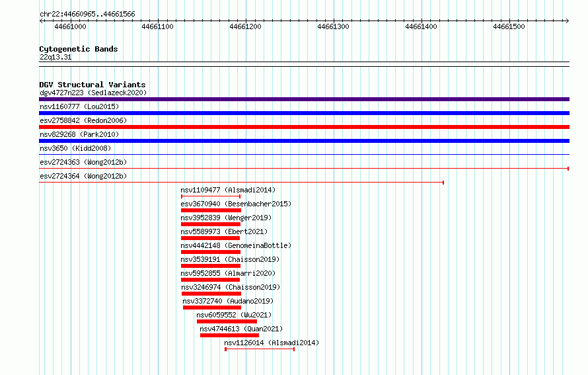The height and width of the screenshot is (375, 588).
Task: Click the thin red esv2724364 variant line
Action: pos(242,183)
